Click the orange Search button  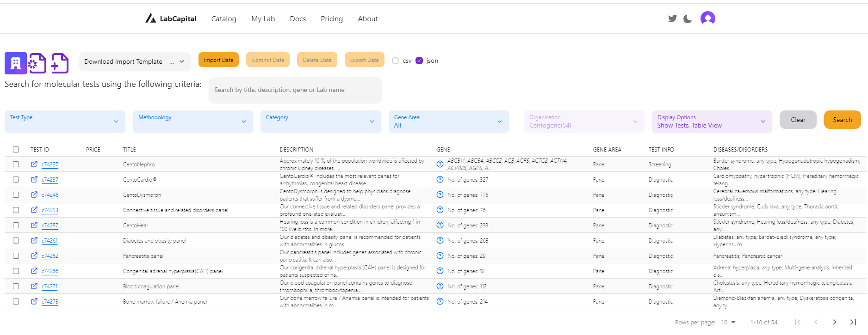point(843,120)
